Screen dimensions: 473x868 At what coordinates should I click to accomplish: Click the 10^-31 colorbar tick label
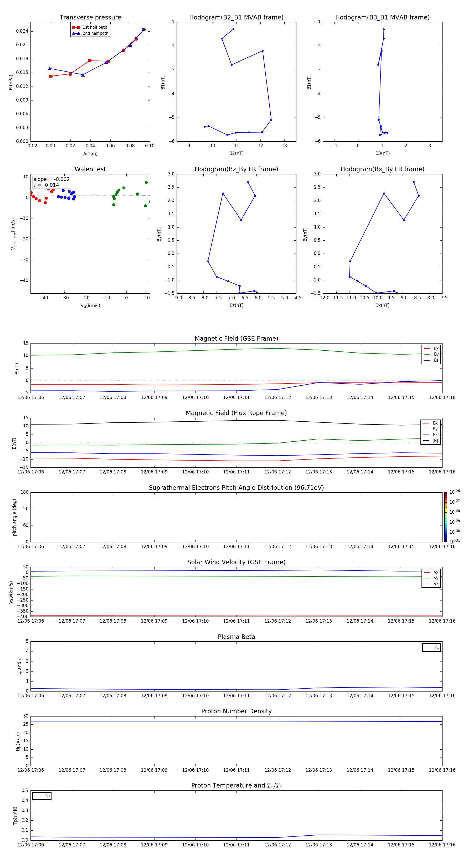[x=455, y=542]
